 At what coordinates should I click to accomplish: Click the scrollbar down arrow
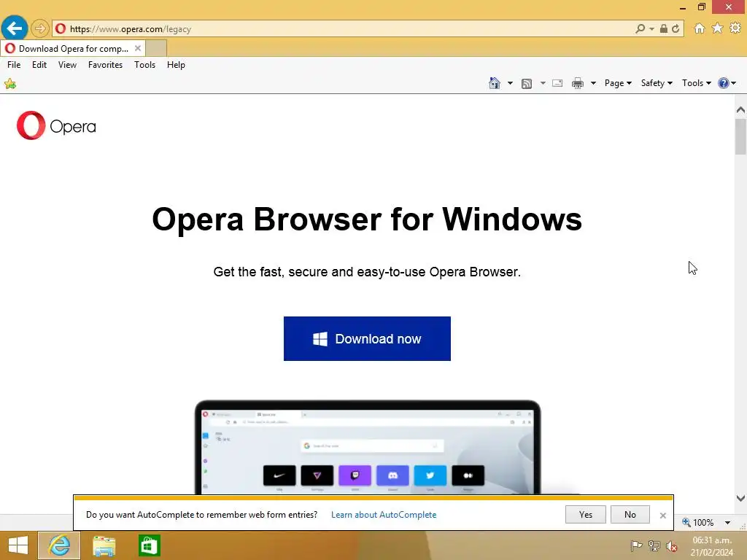click(x=740, y=498)
